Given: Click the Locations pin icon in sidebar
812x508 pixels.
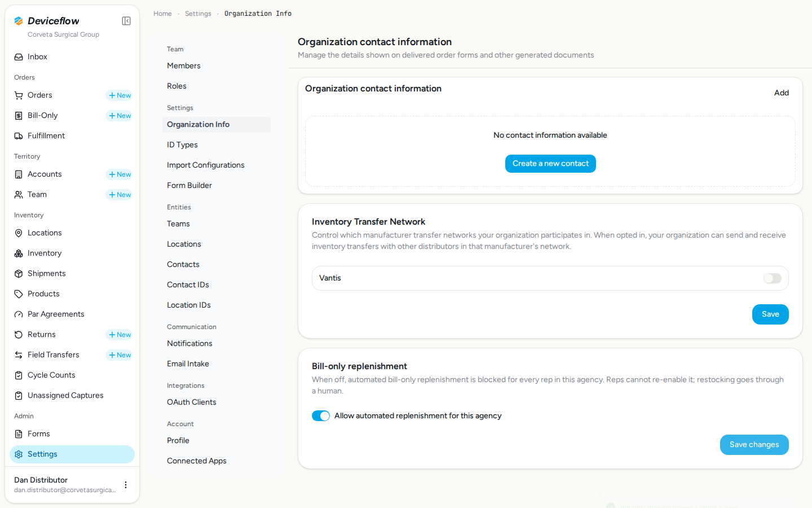Looking at the screenshot, I should pos(19,233).
